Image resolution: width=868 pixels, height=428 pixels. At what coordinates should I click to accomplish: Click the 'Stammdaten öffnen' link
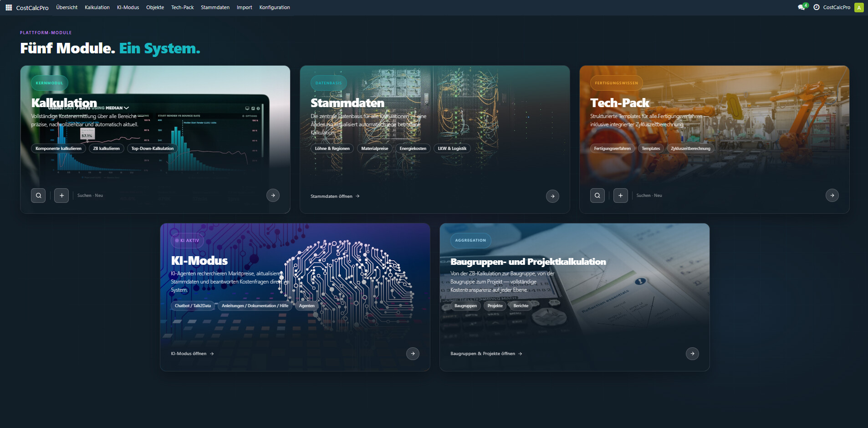335,196
